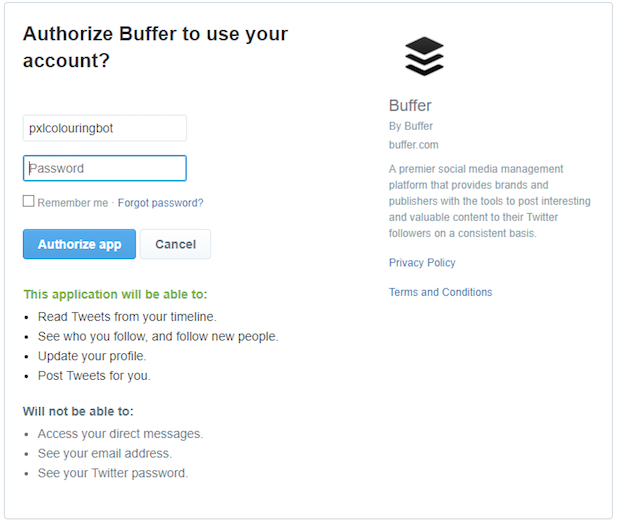Open the Privacy Policy link
Screen dimensions: 618x522
pyautogui.click(x=422, y=263)
